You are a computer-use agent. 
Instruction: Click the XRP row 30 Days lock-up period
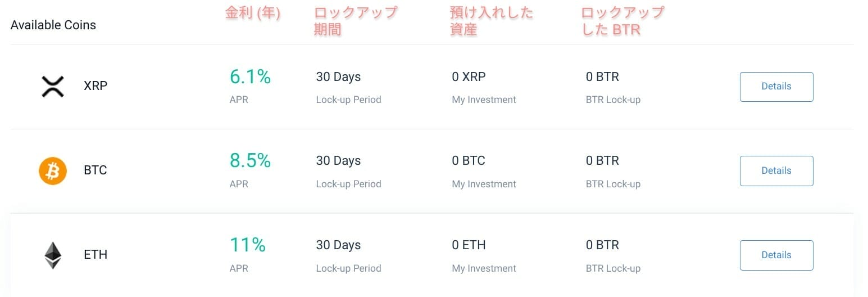coord(338,77)
